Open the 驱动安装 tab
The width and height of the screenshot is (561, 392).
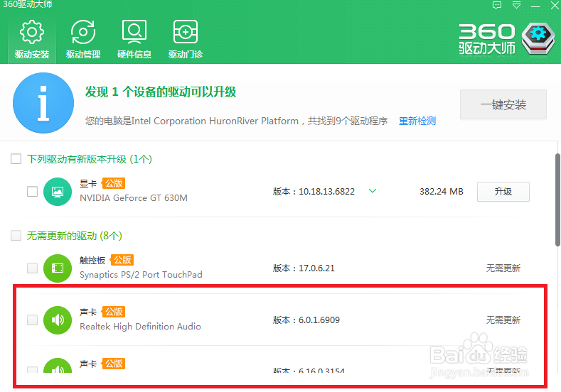(x=32, y=40)
